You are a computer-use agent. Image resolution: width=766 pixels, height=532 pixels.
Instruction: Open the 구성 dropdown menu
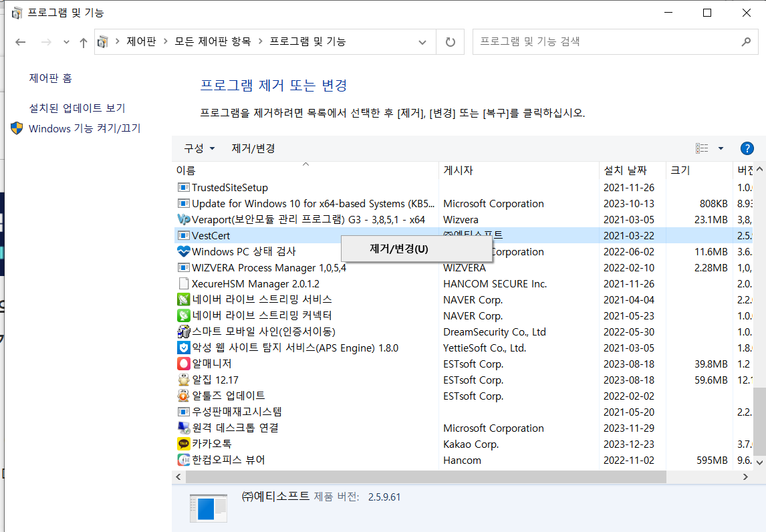click(199, 148)
